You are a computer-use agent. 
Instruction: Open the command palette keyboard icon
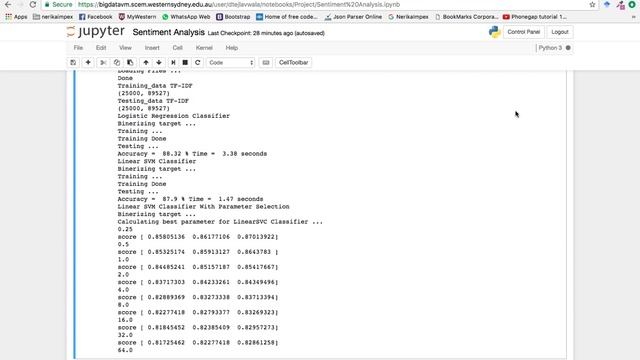point(266,62)
